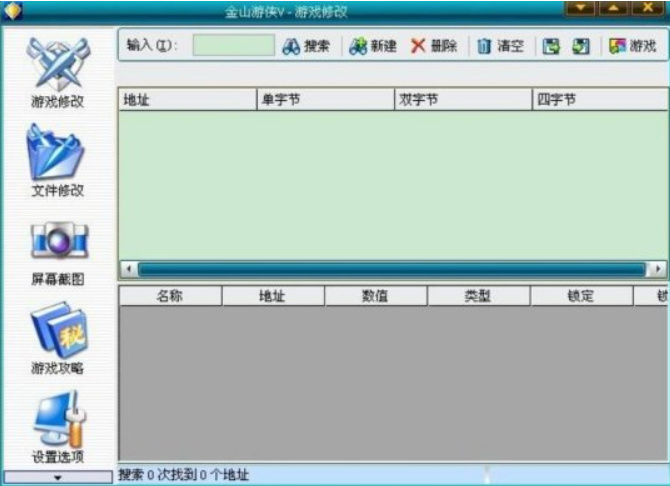Image resolution: width=670 pixels, height=486 pixels.
Task: Click the horizontal scrollbar thumb of results list
Action: click(x=392, y=269)
